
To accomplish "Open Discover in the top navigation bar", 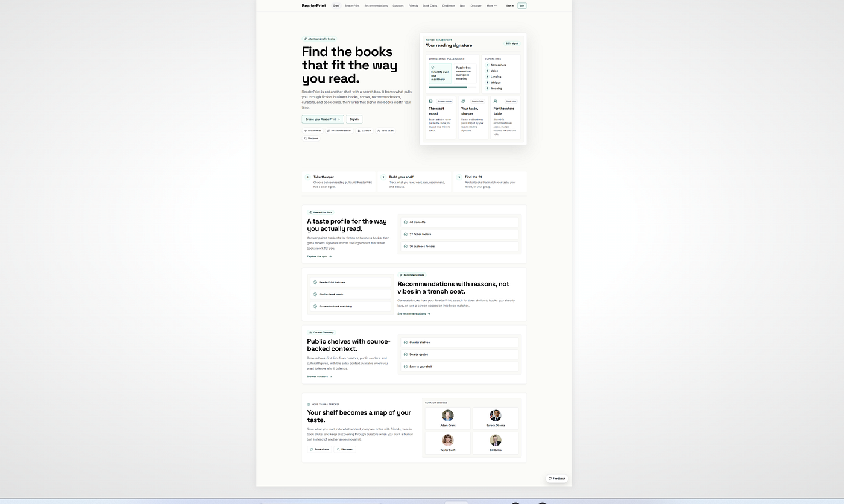I will click(476, 5).
